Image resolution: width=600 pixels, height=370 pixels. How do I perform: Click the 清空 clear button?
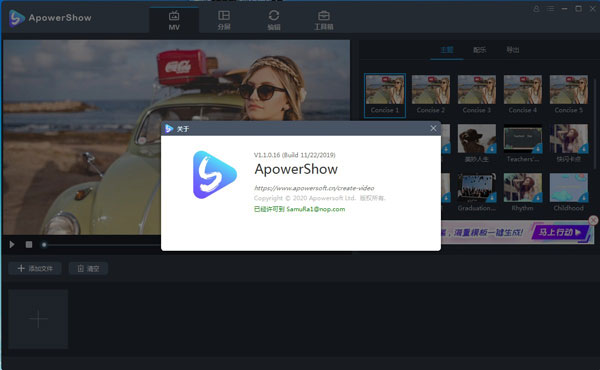pos(88,268)
